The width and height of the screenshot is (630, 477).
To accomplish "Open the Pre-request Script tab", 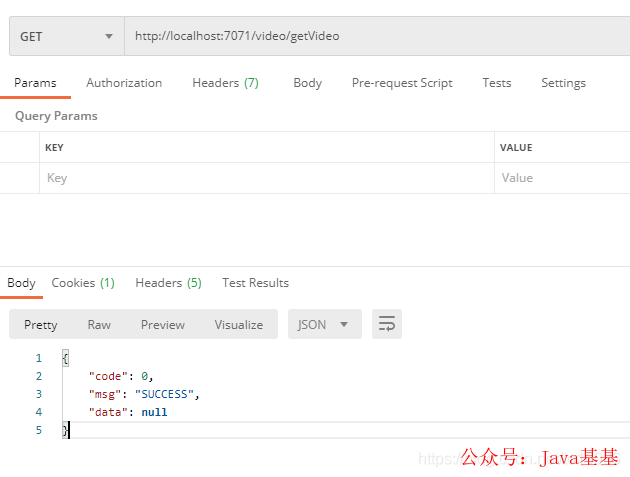I will (402, 83).
